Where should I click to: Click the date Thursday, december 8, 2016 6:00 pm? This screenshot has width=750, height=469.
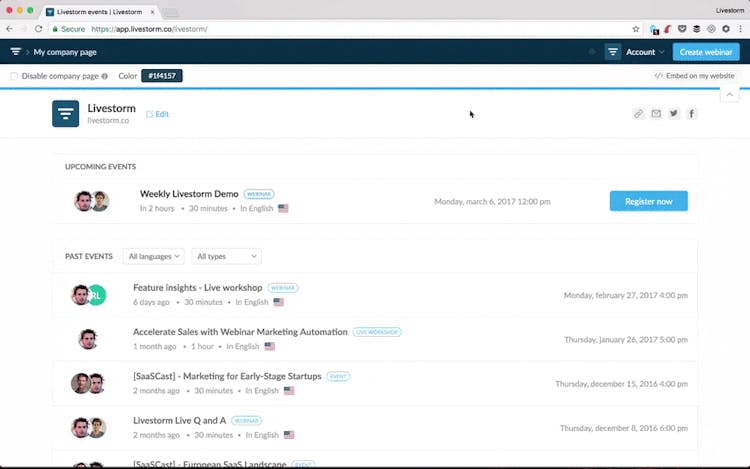(x=624, y=428)
